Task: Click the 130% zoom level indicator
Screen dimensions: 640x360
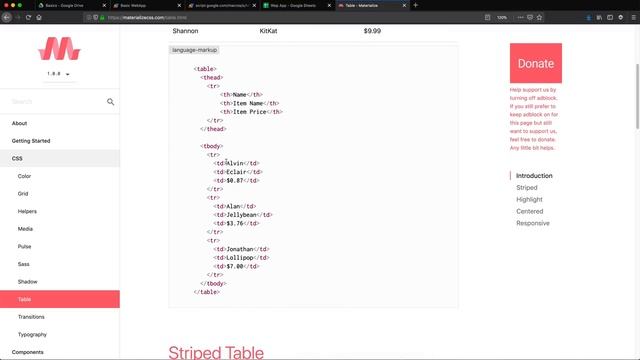Action: [x=502, y=18]
